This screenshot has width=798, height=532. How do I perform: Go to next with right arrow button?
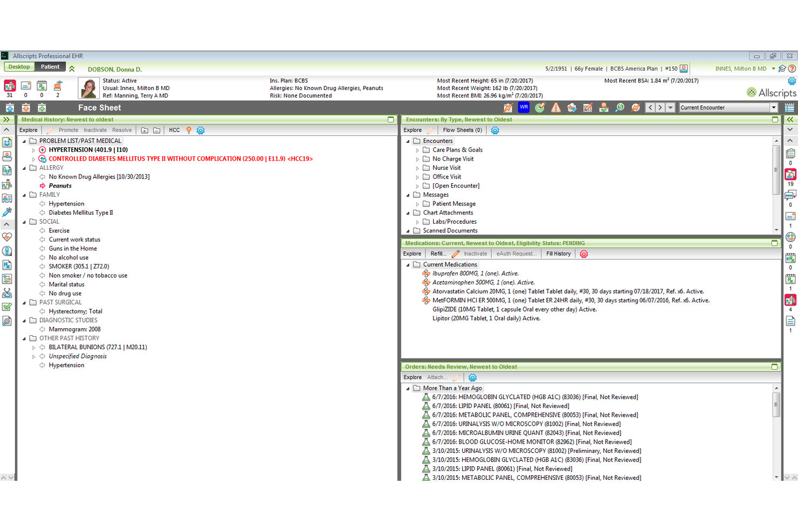click(x=660, y=107)
